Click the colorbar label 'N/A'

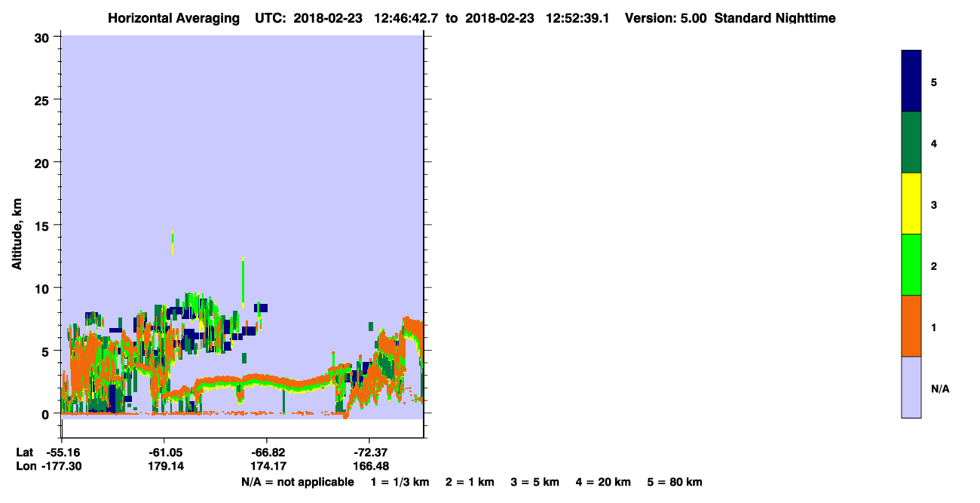[x=940, y=389]
